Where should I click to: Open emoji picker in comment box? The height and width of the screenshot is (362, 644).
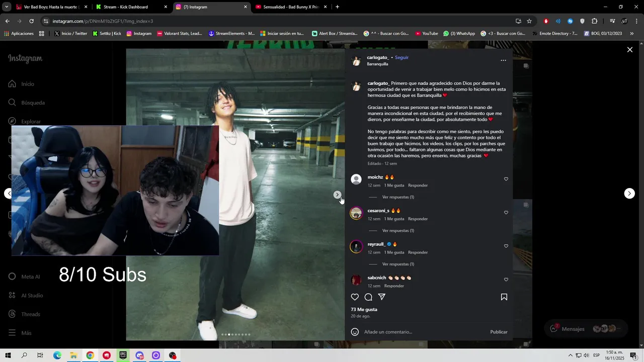(x=355, y=332)
